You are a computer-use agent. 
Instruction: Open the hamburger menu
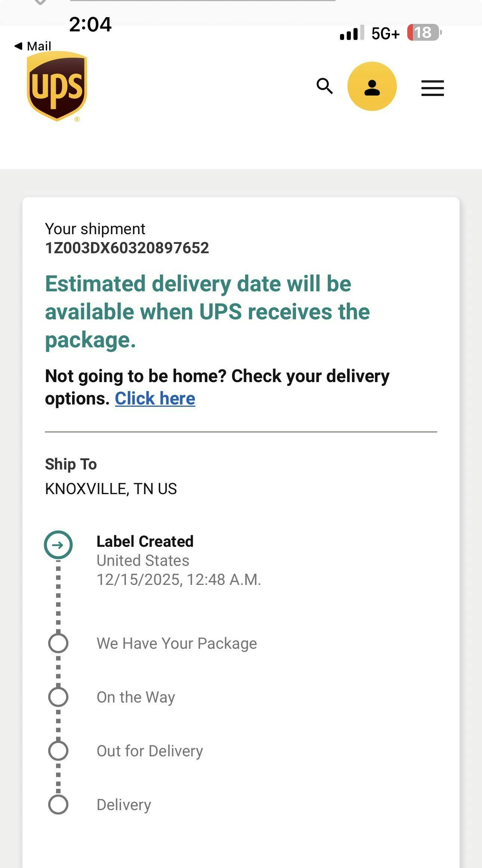(x=432, y=88)
